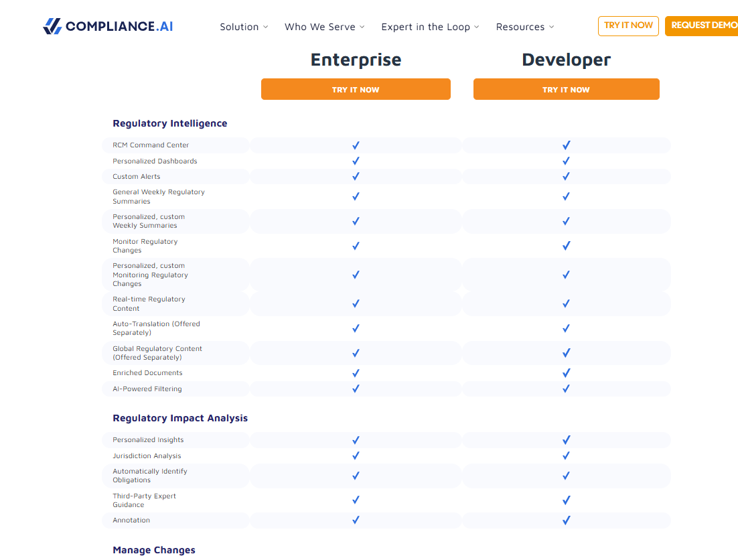Click the Personalized Dashboards label
Viewport: 738px width, 560px height.
(x=155, y=161)
